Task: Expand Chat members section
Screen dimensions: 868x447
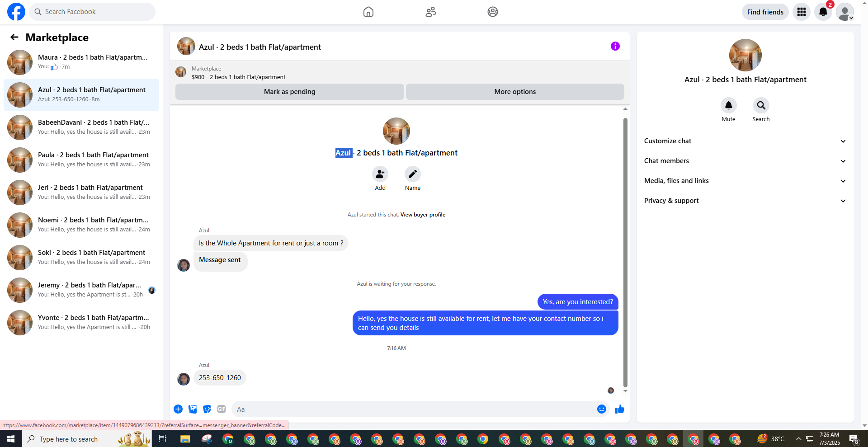Action: [745, 161]
